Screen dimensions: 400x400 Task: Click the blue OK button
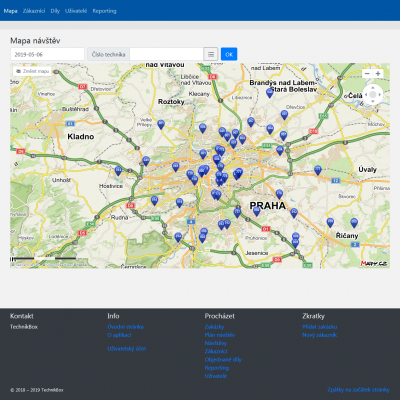point(229,54)
